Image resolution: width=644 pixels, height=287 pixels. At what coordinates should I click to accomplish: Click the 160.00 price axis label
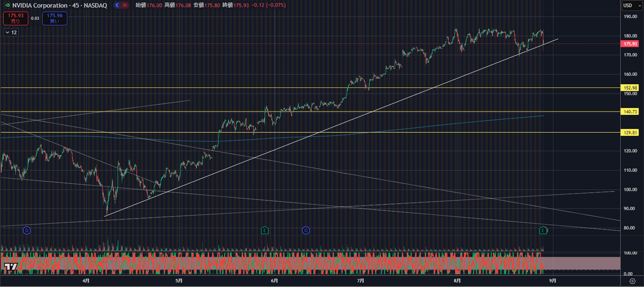click(x=631, y=74)
